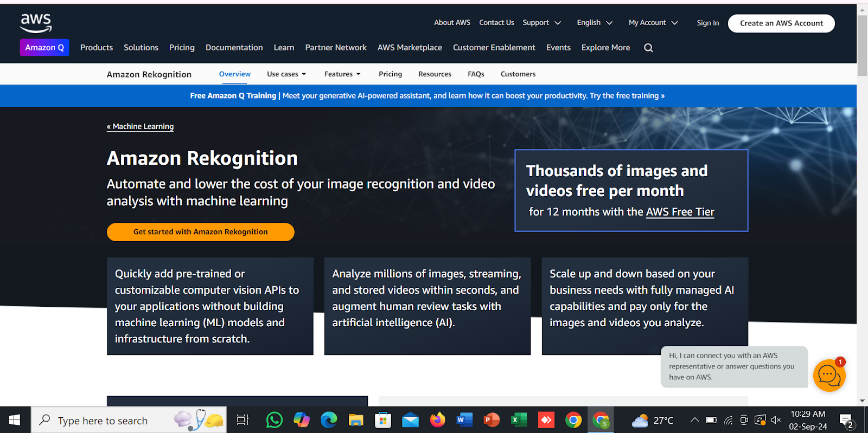This screenshot has height=433, width=868.
Task: Click the Free Amazon Q Training banner
Action: click(x=427, y=96)
